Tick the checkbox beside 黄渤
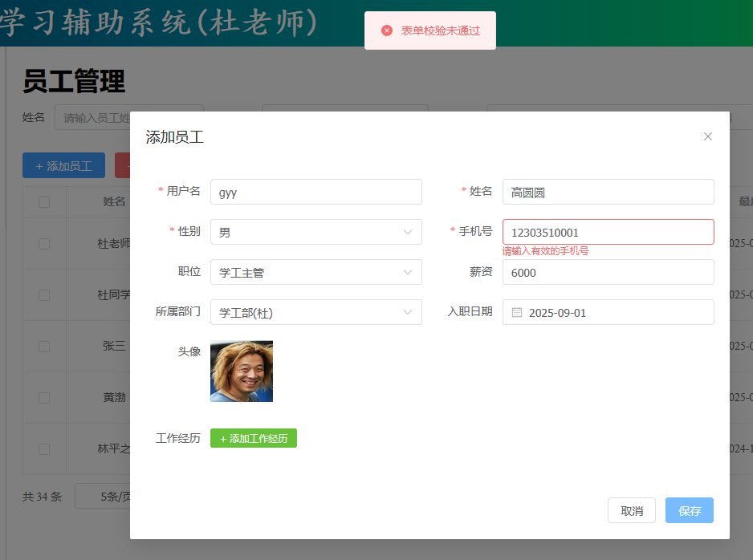 (x=44, y=398)
